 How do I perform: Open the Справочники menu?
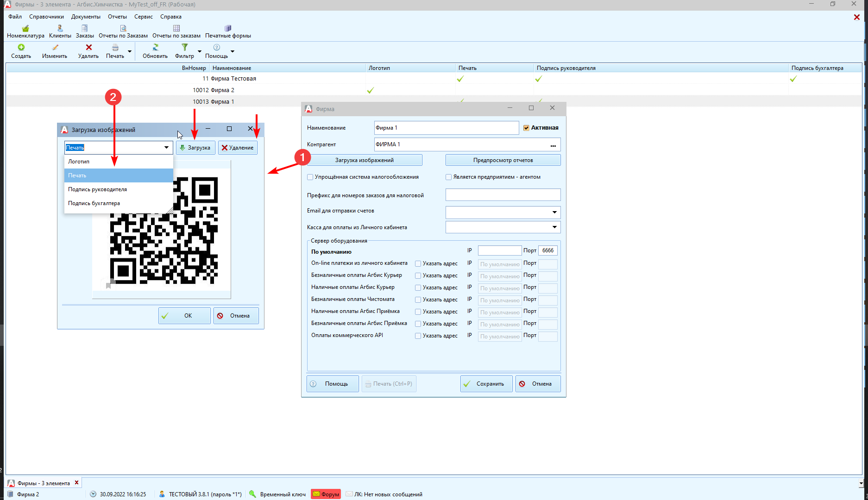pos(46,17)
